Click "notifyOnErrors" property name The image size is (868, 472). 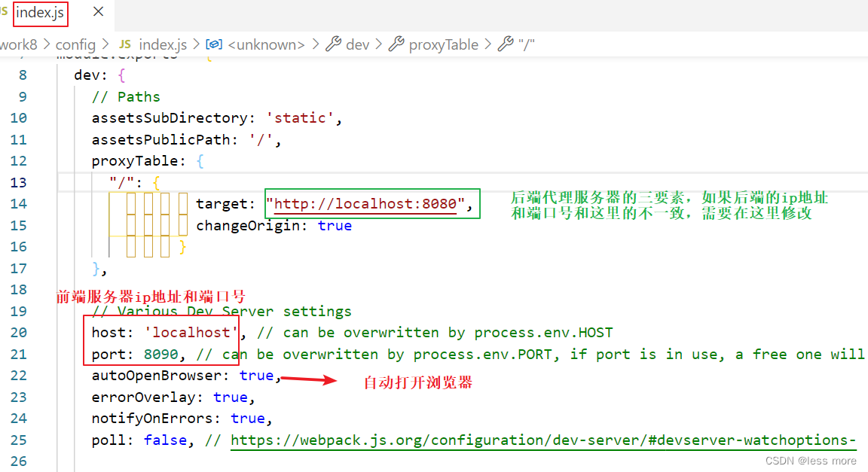click(x=153, y=419)
